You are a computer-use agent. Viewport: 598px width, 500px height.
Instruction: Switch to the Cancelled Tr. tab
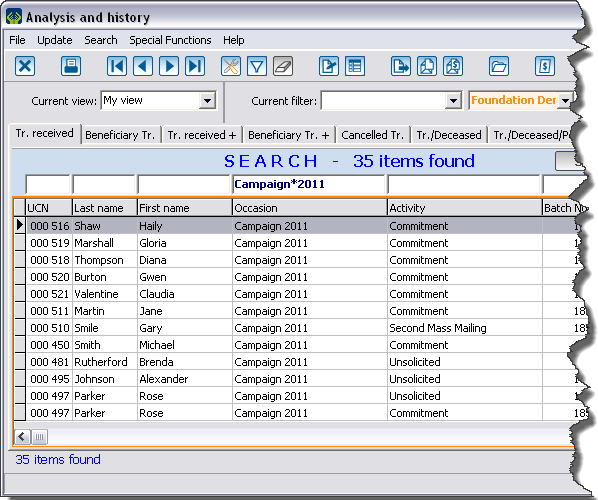click(x=373, y=135)
